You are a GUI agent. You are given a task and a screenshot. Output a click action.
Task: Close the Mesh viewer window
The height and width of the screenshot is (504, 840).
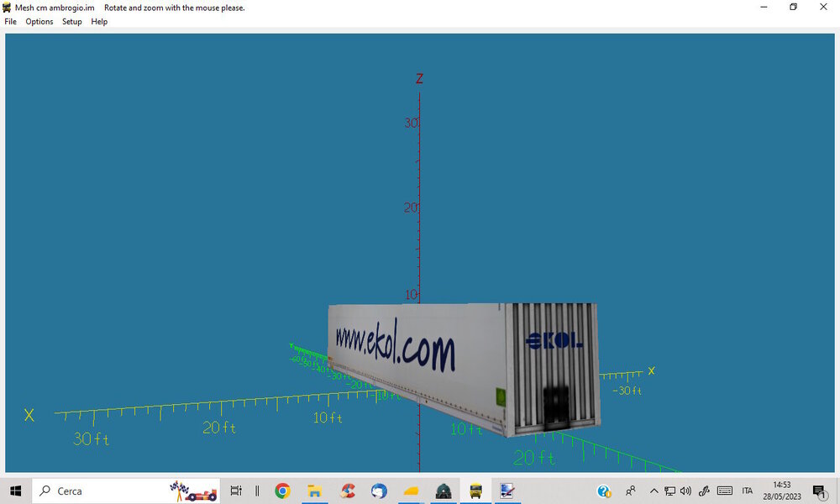click(x=823, y=7)
